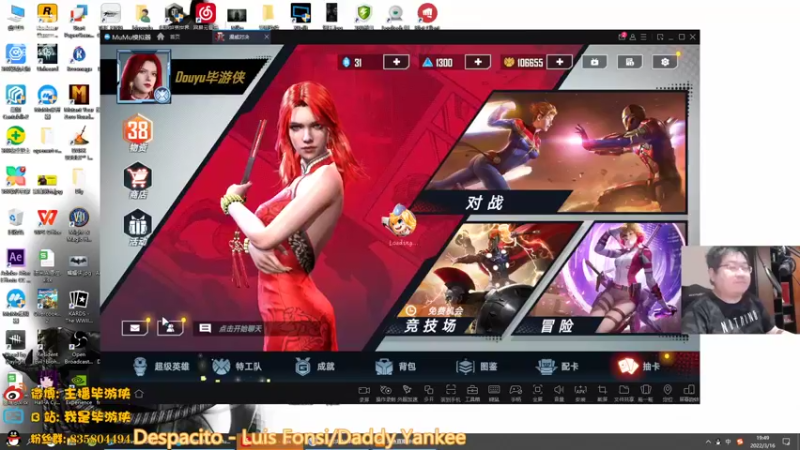Viewport: 800px width, 450px height.
Task: Open MuMu message notification icon
Action: coord(622,37)
